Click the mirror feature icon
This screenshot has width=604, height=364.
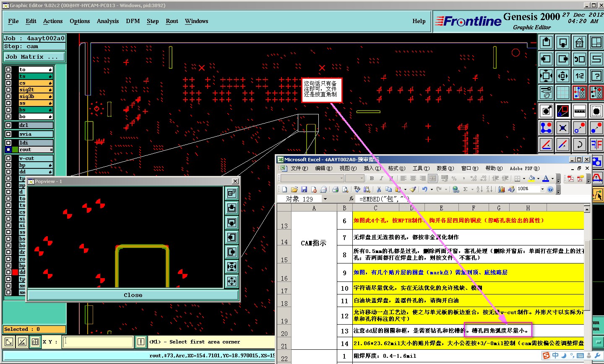tap(596, 145)
